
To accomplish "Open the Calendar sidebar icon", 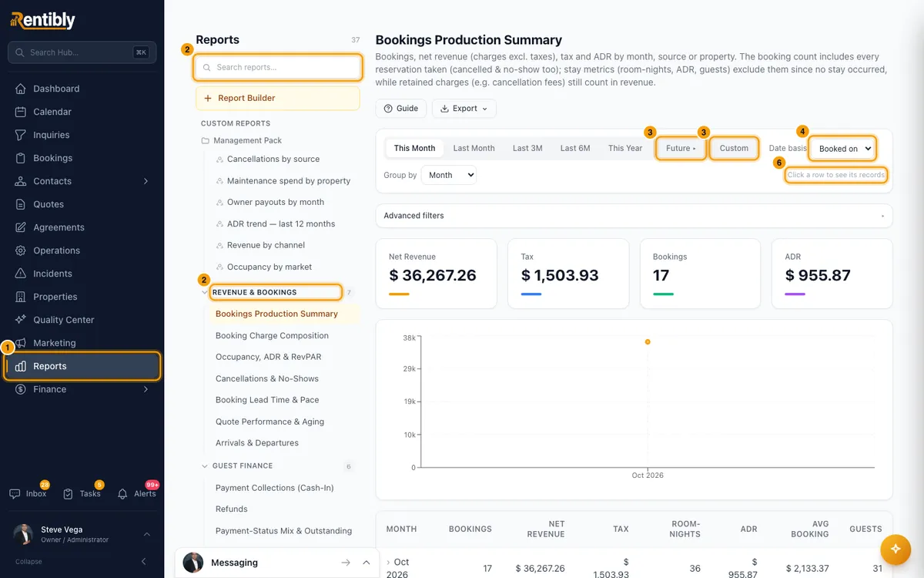I will [x=21, y=112].
